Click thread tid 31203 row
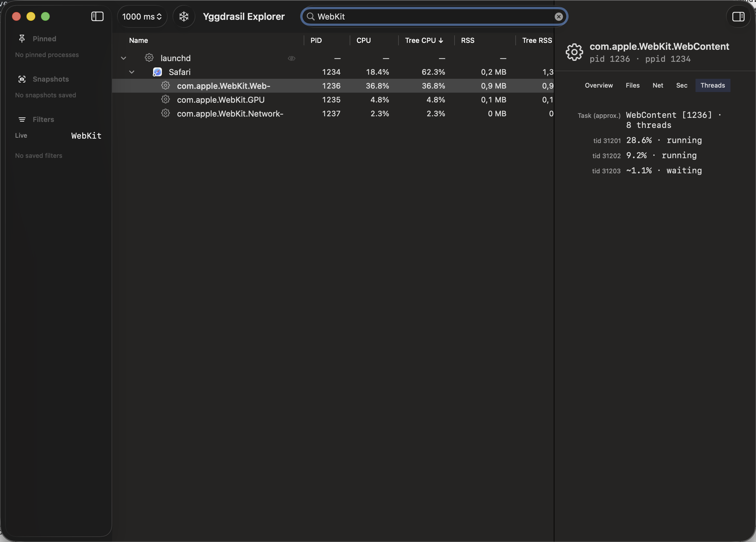 pyautogui.click(x=647, y=170)
